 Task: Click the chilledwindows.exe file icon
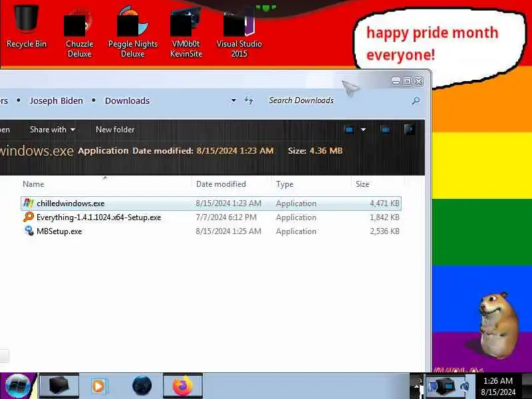29,203
